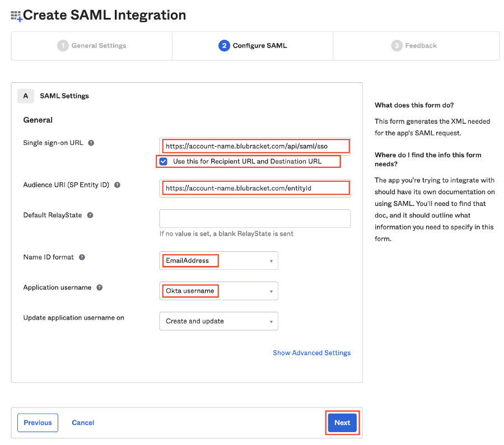Click help icon beside Audience URI label
The height and width of the screenshot is (445, 504).
(x=118, y=185)
